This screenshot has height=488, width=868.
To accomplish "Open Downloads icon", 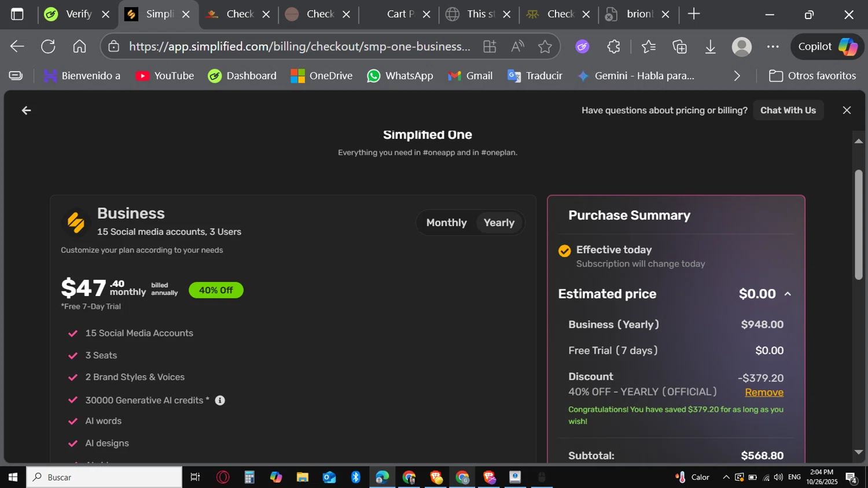I will coord(711,47).
